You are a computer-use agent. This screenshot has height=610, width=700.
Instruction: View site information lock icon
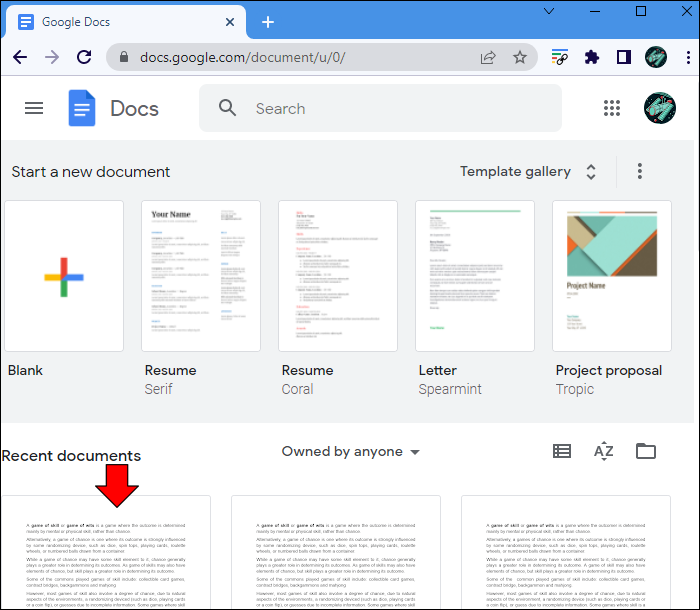click(124, 57)
